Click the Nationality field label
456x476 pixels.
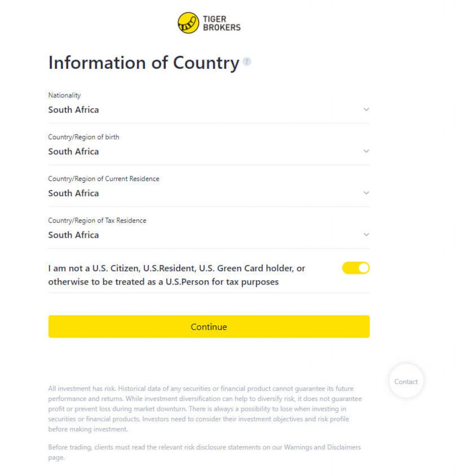[65, 95]
